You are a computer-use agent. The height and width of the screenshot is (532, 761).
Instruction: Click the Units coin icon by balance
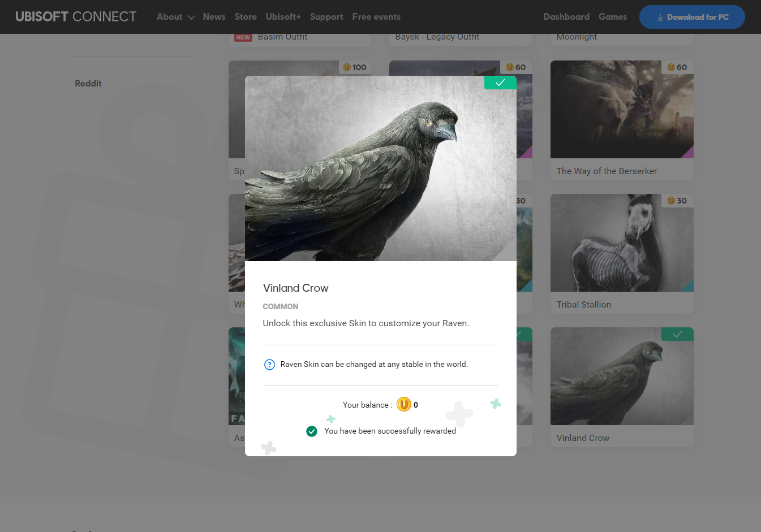[403, 404]
